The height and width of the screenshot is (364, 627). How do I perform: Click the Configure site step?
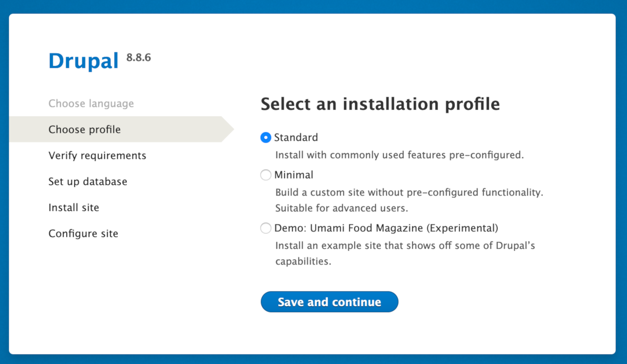pyautogui.click(x=83, y=234)
